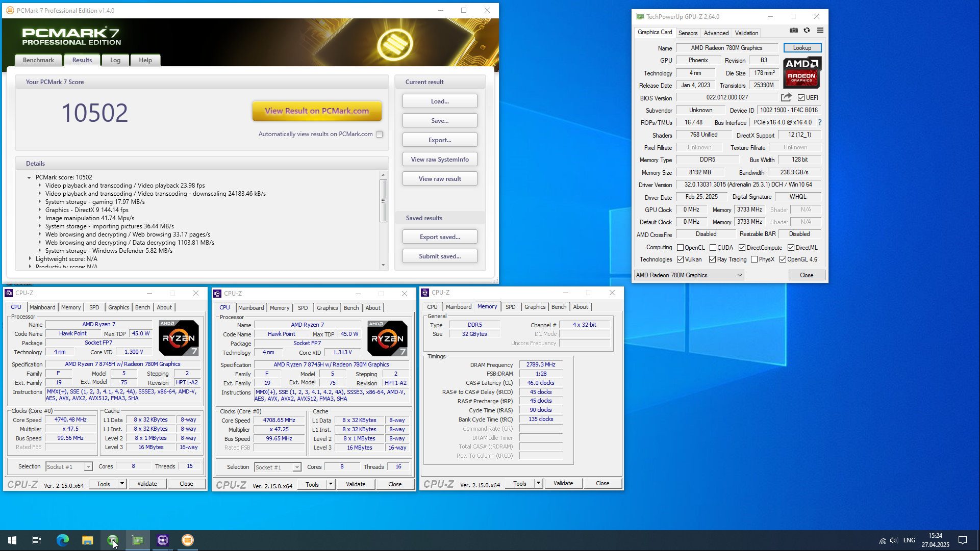The image size is (980, 551).
Task: Click the Ryzen 7 logo in first CPU-Z window
Action: pos(179,338)
